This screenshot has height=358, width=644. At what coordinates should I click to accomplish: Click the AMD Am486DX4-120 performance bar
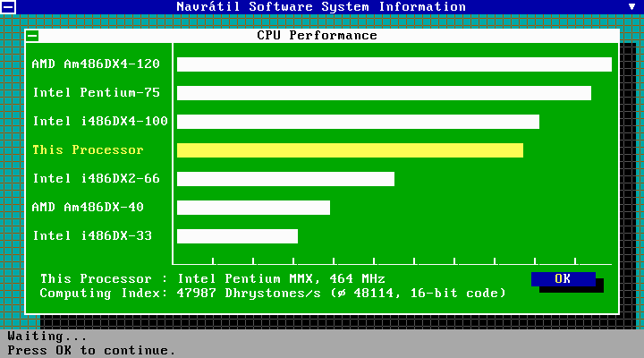[x=394, y=64]
